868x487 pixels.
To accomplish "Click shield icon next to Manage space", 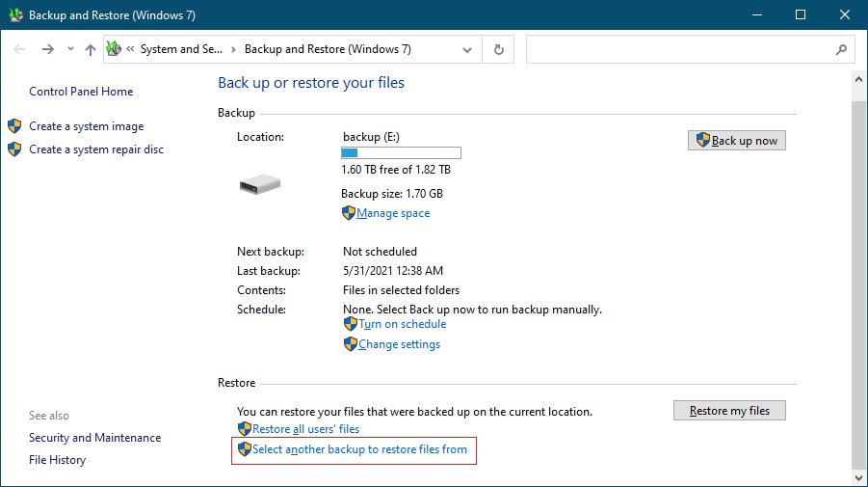I will [348, 213].
